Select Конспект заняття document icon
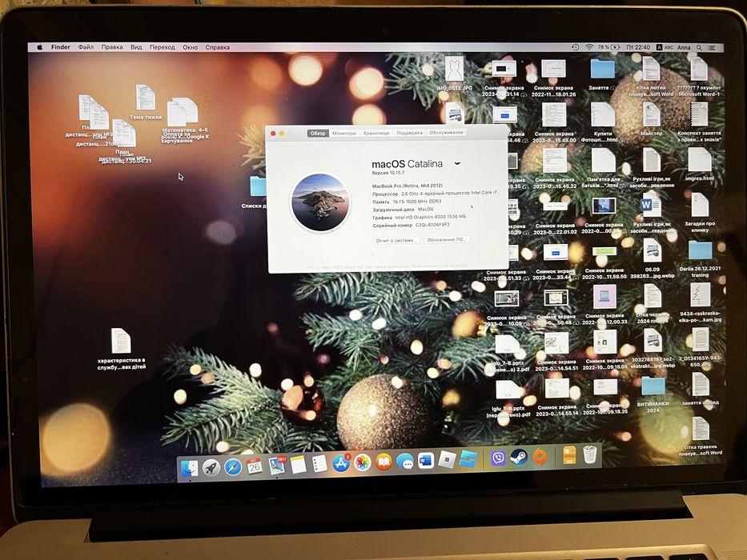 coord(699,114)
